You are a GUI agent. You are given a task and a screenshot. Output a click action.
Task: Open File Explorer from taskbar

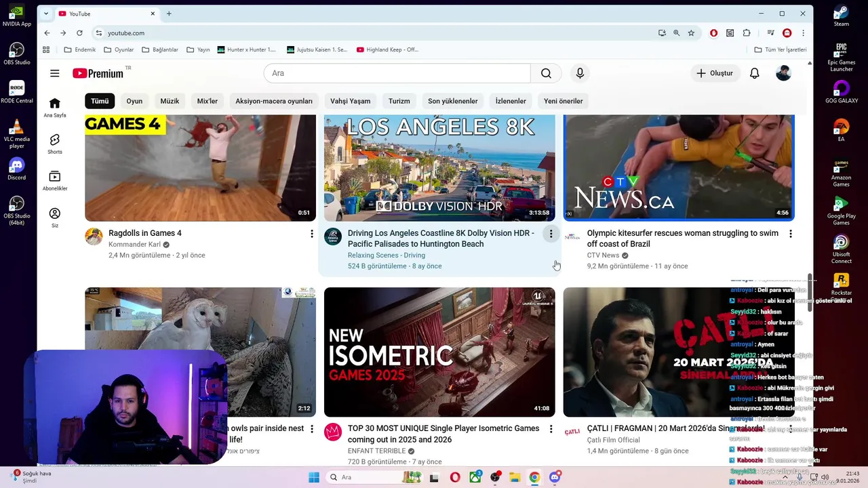tap(515, 477)
